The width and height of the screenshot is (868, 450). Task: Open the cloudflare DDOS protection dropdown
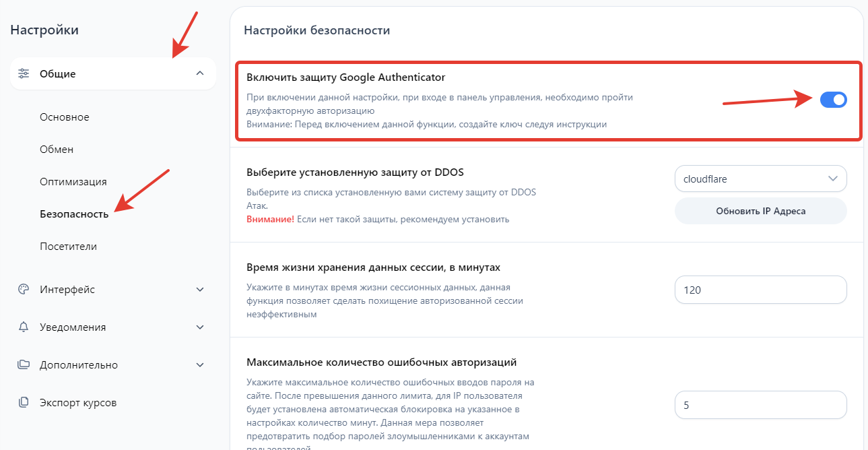760,179
